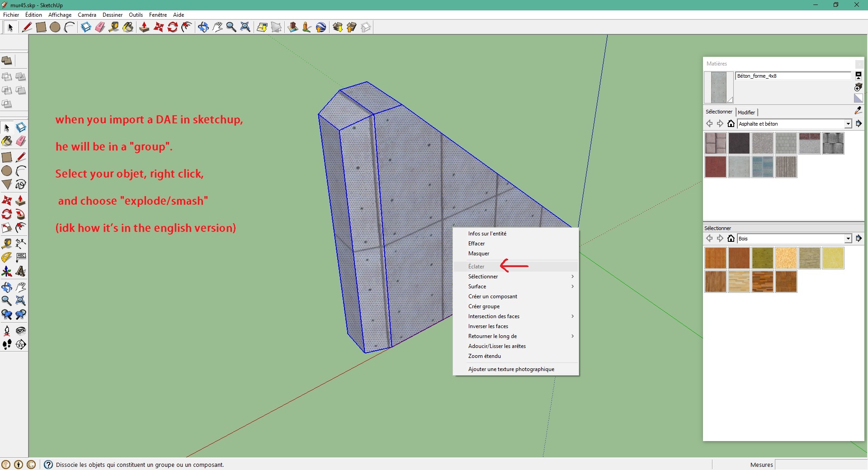Click the Create Material icon
Image resolution: width=868 pixels, height=470 pixels.
coord(858,87)
